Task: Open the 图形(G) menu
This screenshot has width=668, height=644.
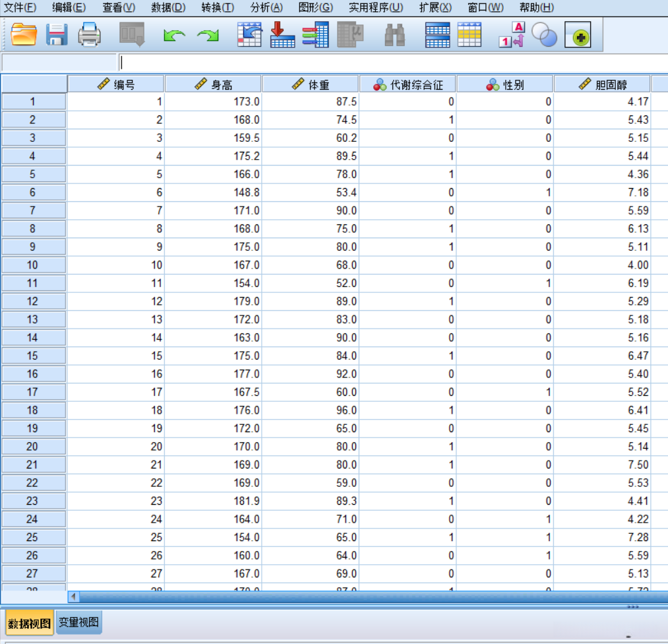Action: point(316,7)
